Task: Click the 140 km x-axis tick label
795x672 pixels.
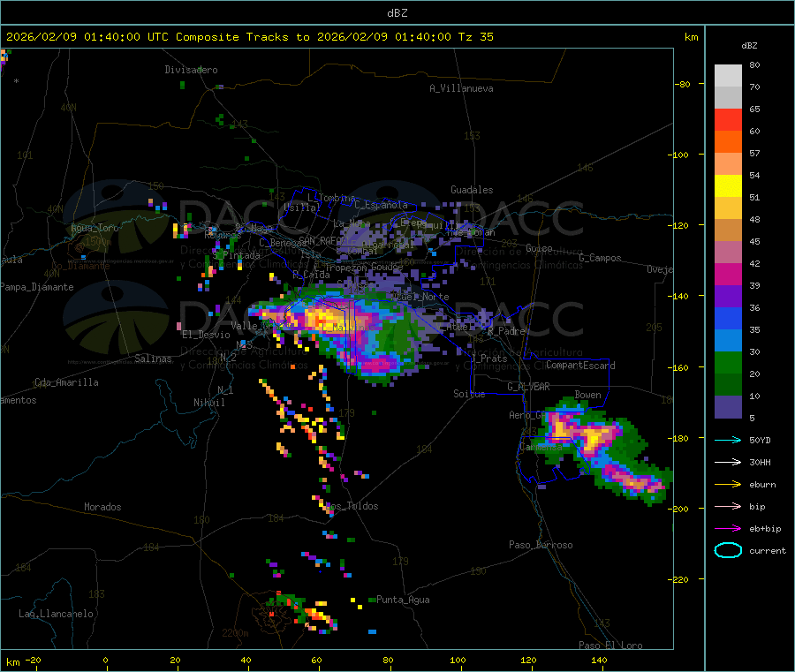Action: (599, 660)
